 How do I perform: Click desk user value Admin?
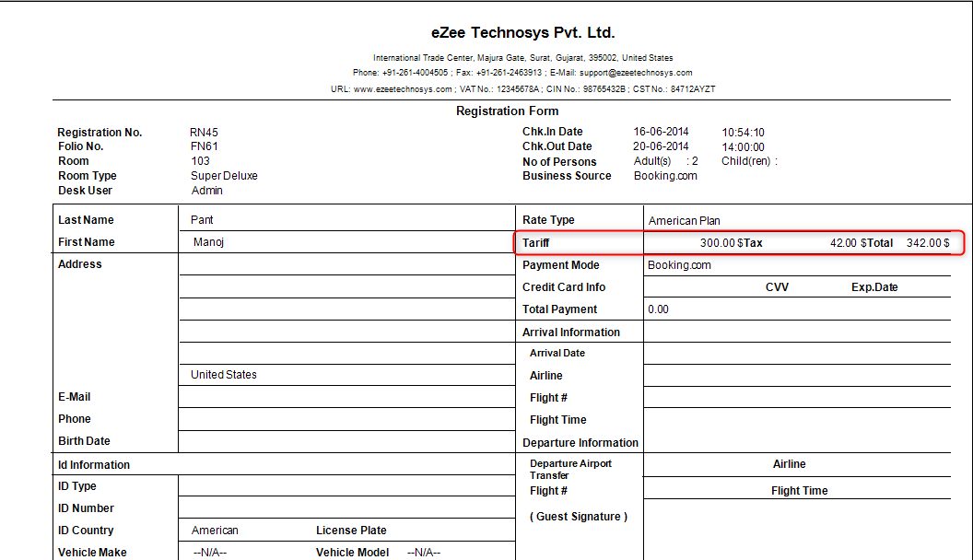206,191
